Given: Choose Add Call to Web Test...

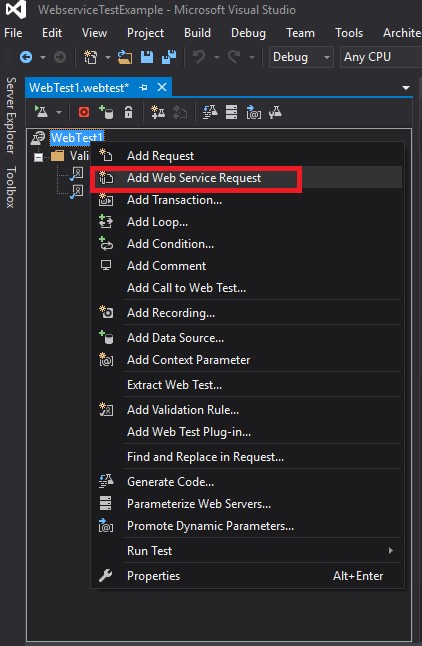Looking at the screenshot, I should (x=246, y=288).
